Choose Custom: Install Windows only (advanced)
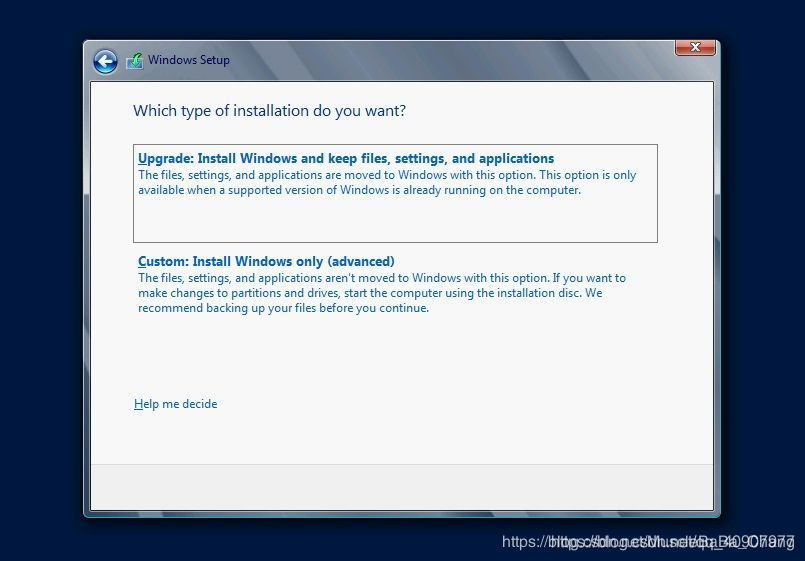Screen dimensions: 805x561 point(266,261)
